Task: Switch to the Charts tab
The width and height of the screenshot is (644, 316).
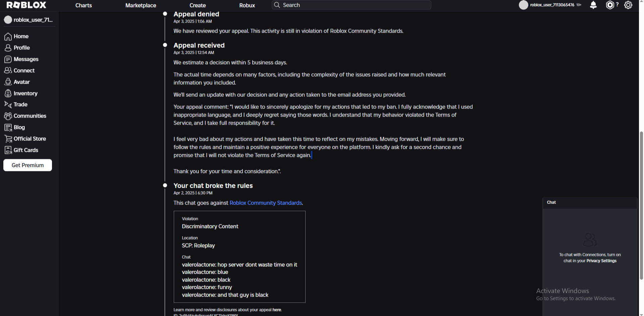Action: [x=83, y=5]
